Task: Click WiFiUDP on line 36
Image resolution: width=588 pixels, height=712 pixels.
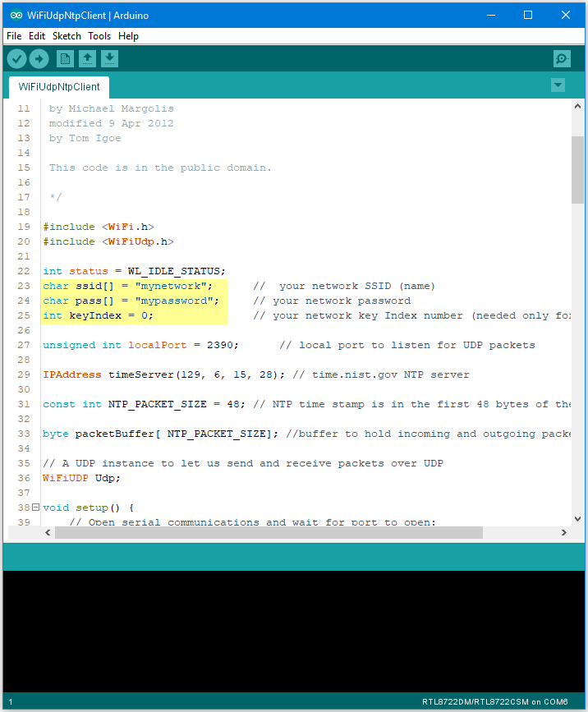Action: (x=66, y=478)
